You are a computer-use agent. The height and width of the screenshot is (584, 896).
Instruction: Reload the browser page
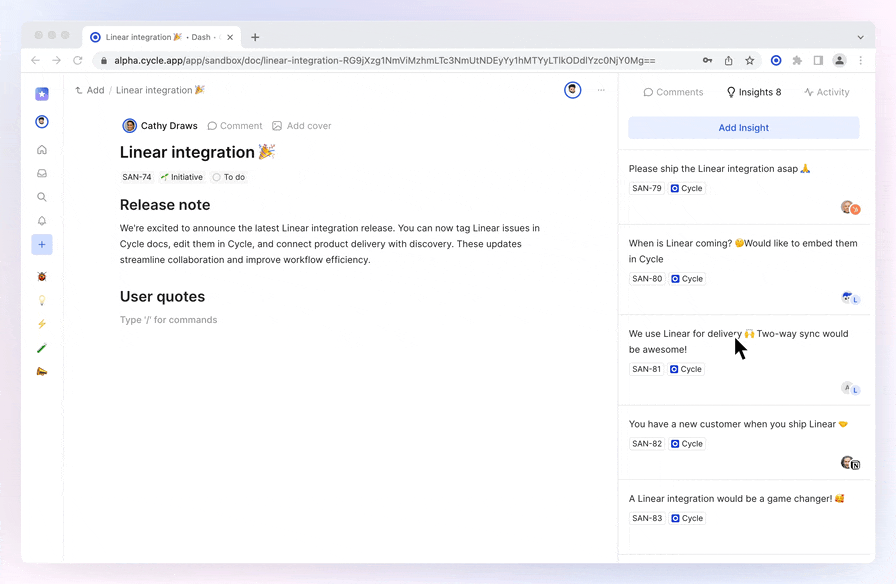tap(78, 61)
